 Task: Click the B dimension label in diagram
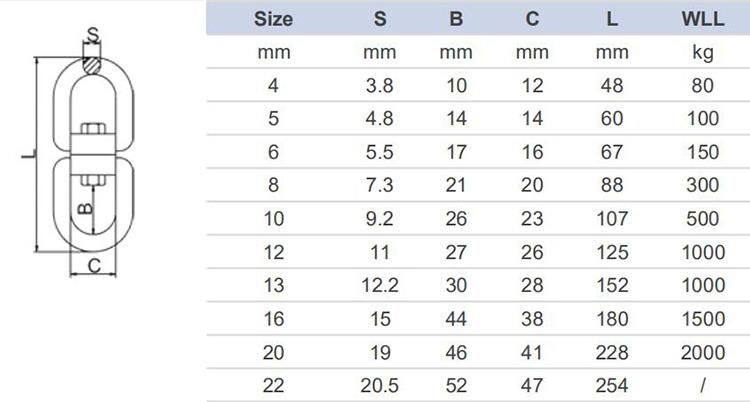[85, 208]
